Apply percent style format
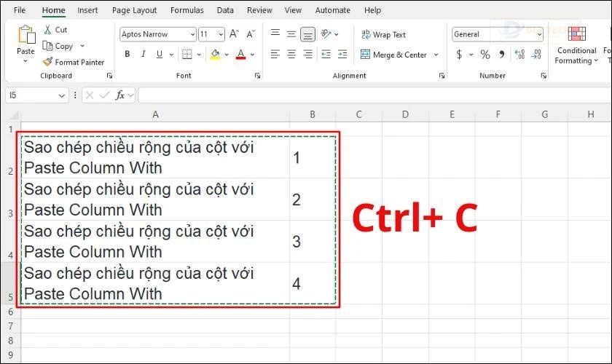The height and width of the screenshot is (364, 612). click(x=485, y=54)
